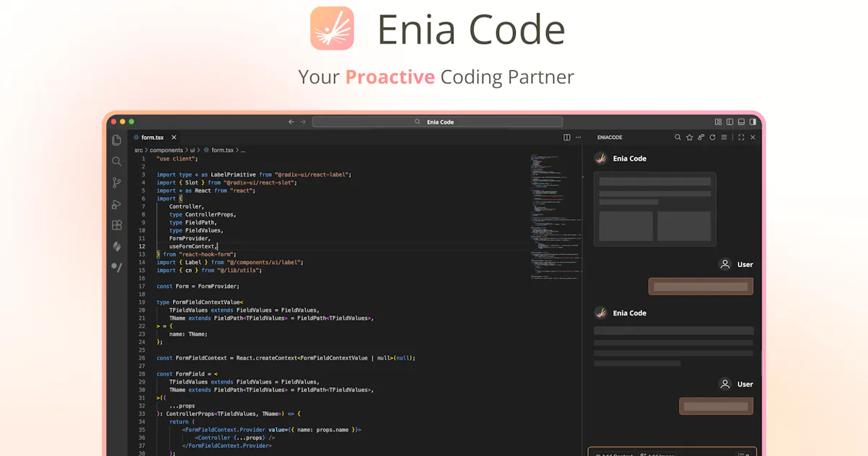This screenshot has width=868, height=456.
Task: Click the first User avatar icon
Action: [725, 264]
